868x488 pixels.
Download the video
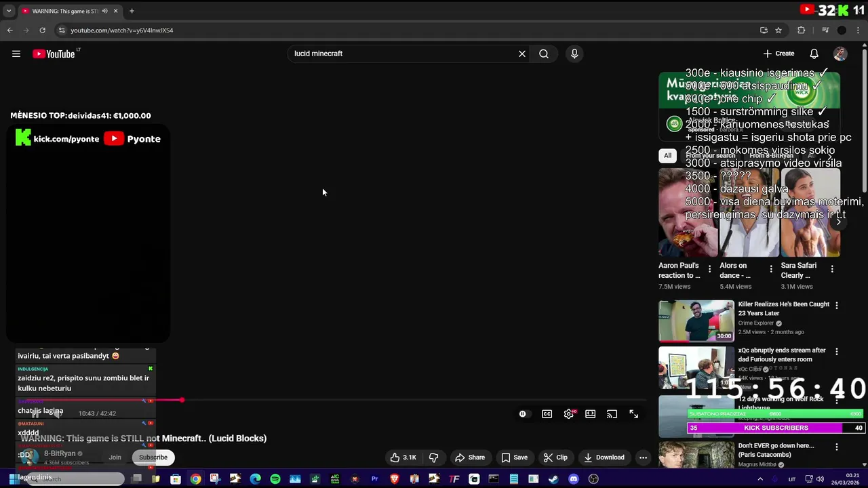[x=604, y=457]
